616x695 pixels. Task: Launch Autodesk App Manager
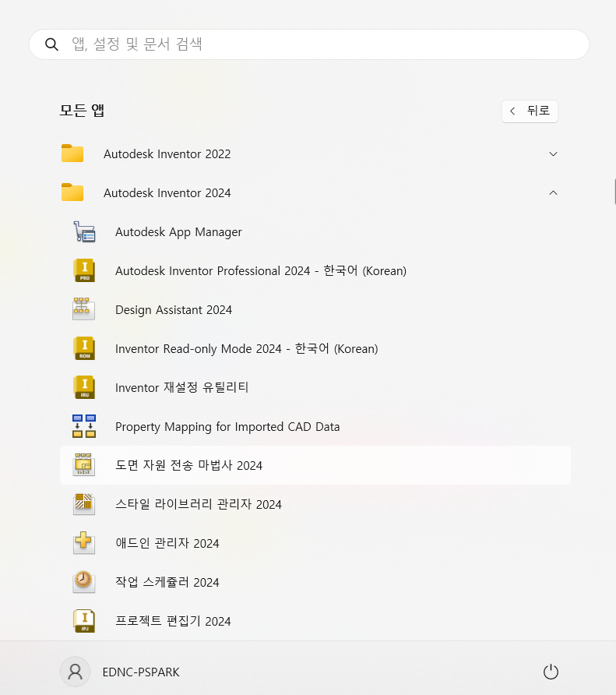[x=315, y=232]
